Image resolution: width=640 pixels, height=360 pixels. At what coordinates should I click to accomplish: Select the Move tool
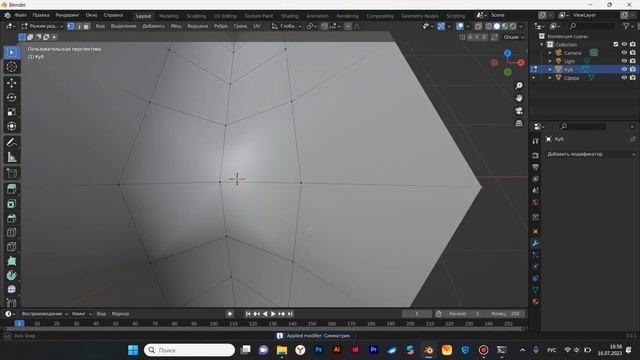pos(11,83)
